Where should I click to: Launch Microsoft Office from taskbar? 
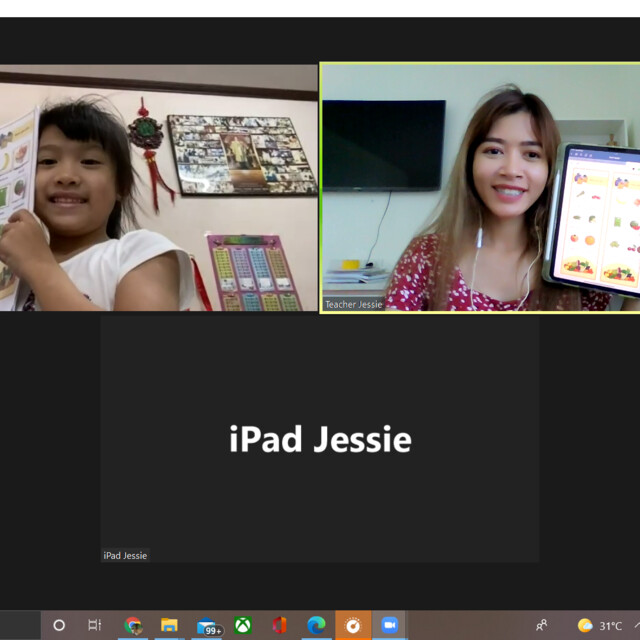(280, 625)
